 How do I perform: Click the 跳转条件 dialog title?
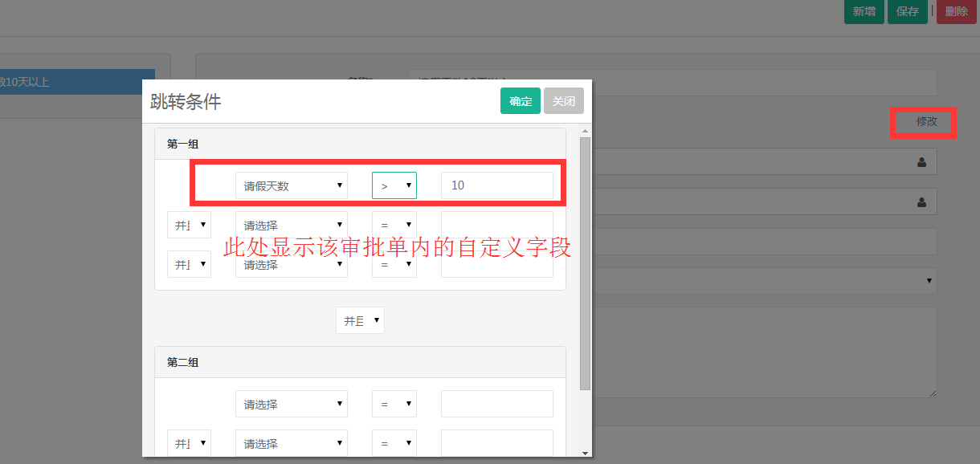tap(186, 102)
